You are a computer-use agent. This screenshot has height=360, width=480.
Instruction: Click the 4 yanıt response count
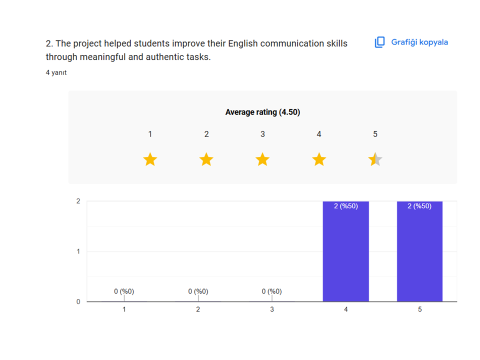(x=56, y=73)
